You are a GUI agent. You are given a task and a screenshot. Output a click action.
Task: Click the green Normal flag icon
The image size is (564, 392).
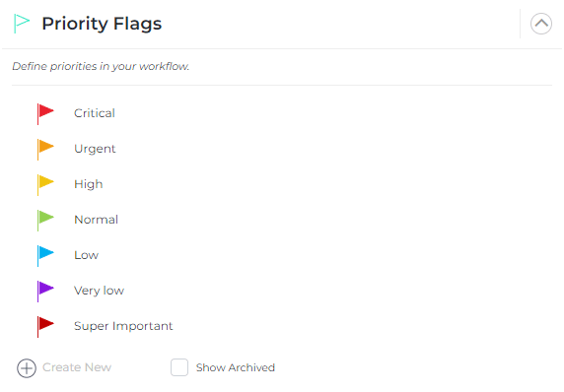45,221
